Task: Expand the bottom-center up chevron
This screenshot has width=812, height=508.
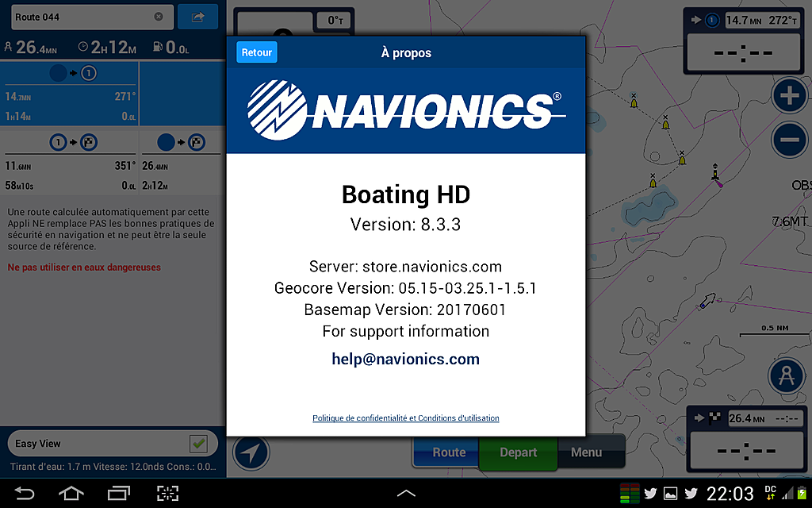Action: click(406, 493)
